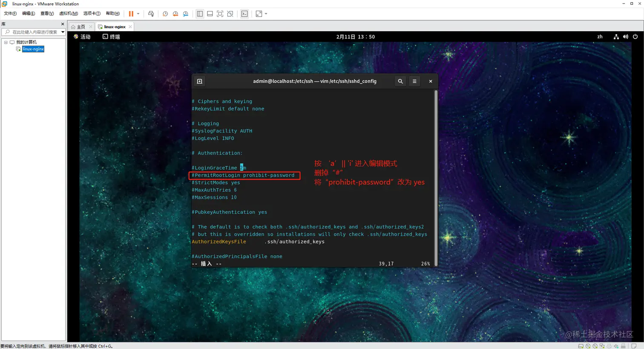Open the 虚拟机(M) menu
The image size is (644, 349).
click(x=68, y=14)
